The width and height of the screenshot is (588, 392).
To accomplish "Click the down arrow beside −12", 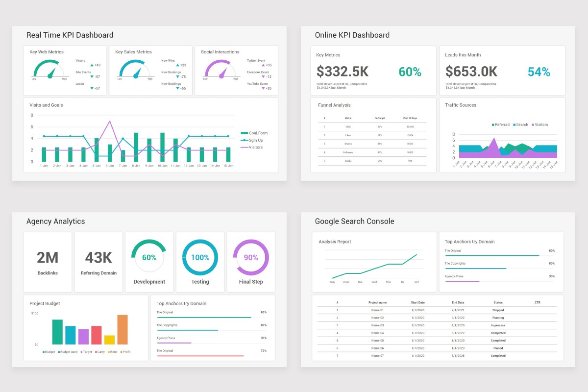I will pos(263,76).
